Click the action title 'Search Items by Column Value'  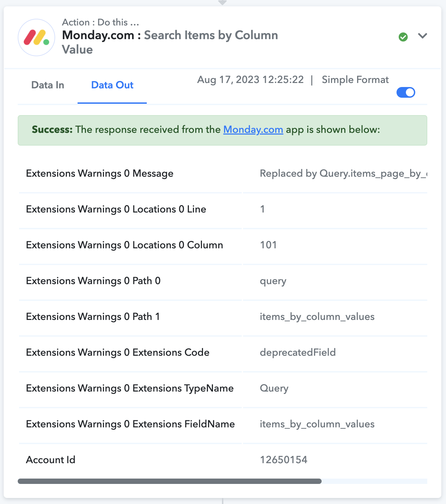point(170,42)
